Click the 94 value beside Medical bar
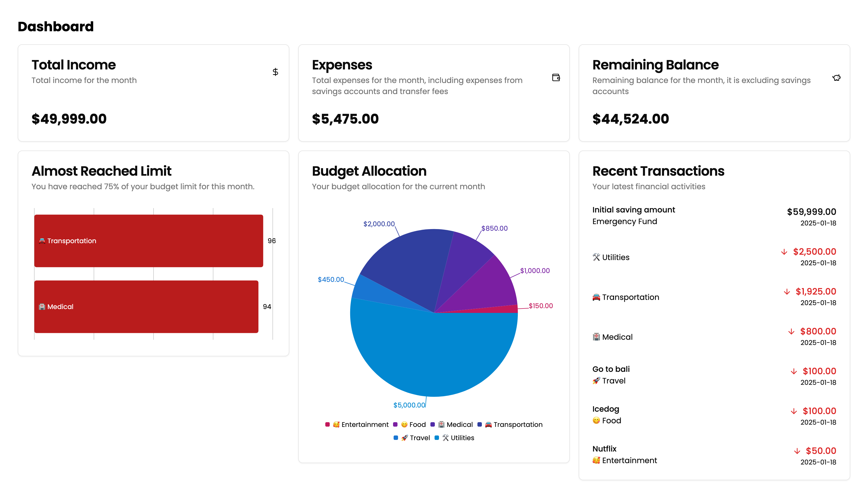The image size is (868, 498). (x=267, y=307)
